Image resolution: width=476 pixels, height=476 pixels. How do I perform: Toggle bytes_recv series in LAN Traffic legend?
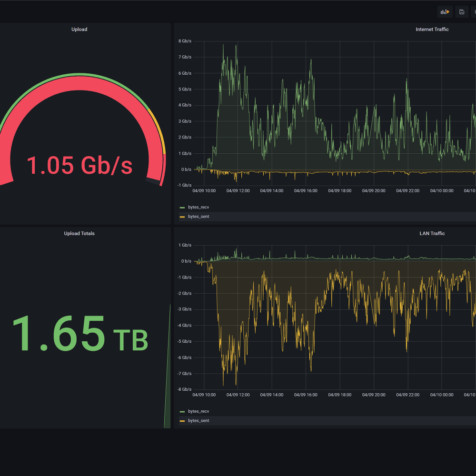(x=198, y=411)
